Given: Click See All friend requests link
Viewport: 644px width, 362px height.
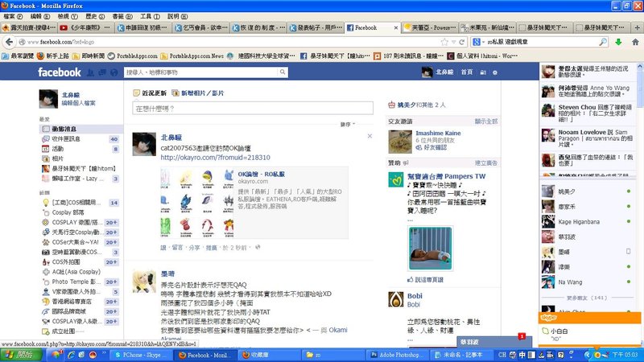Looking at the screenshot, I should pyautogui.click(x=486, y=121).
